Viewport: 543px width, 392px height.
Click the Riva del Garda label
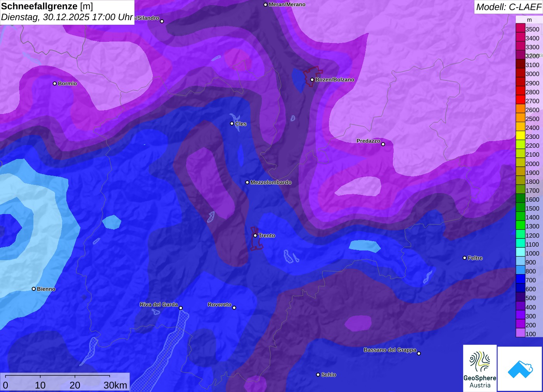click(x=159, y=304)
